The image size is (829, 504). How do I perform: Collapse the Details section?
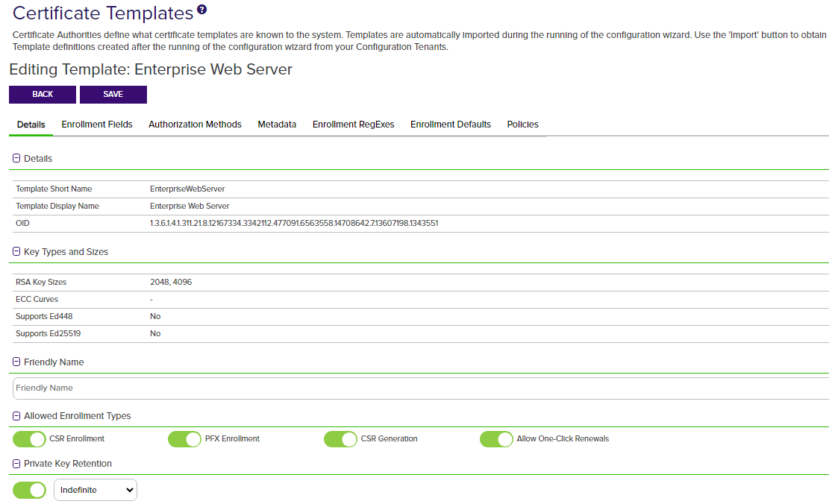click(x=16, y=158)
